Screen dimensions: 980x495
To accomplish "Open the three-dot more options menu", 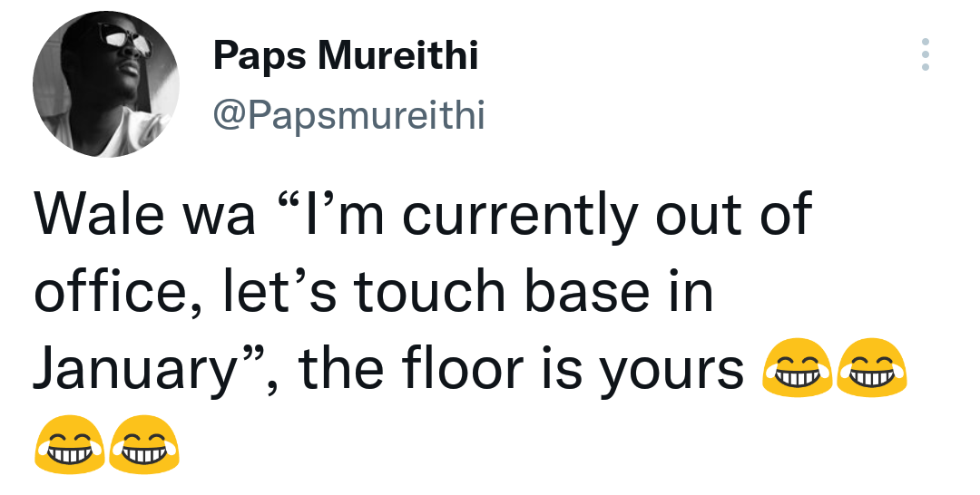I will [x=925, y=54].
